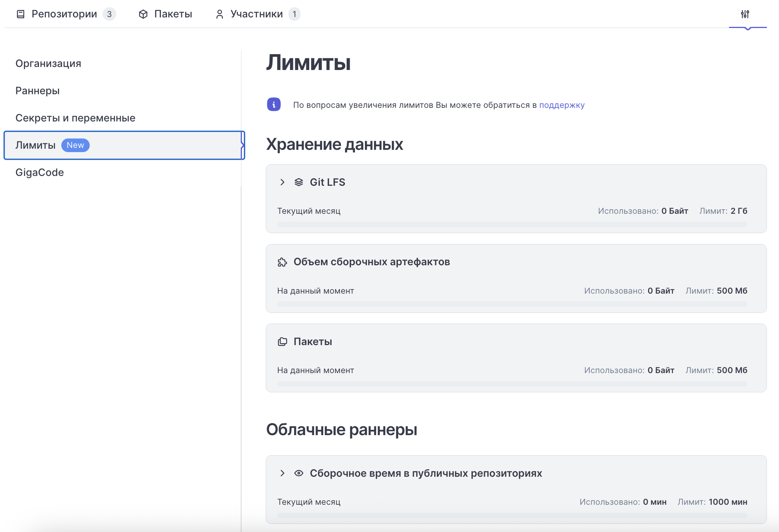Select Раннеры in the sidebar
Viewport: 779px width, 532px height.
[x=37, y=91]
